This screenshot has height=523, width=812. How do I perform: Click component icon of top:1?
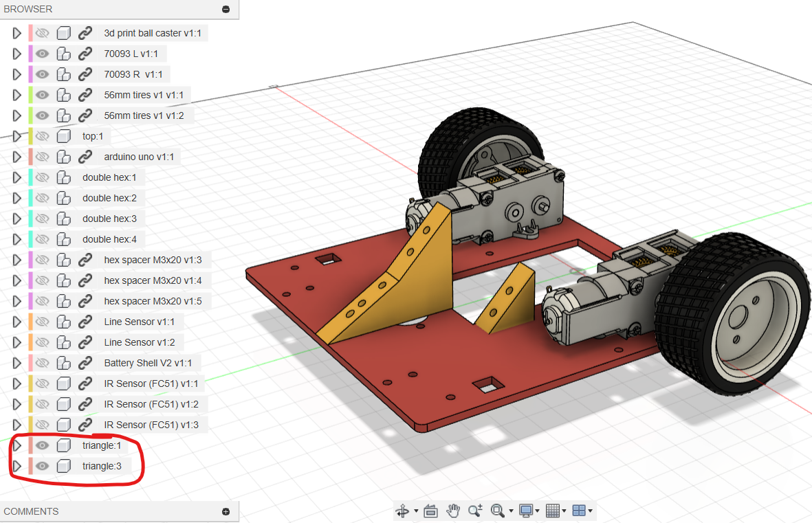64,136
